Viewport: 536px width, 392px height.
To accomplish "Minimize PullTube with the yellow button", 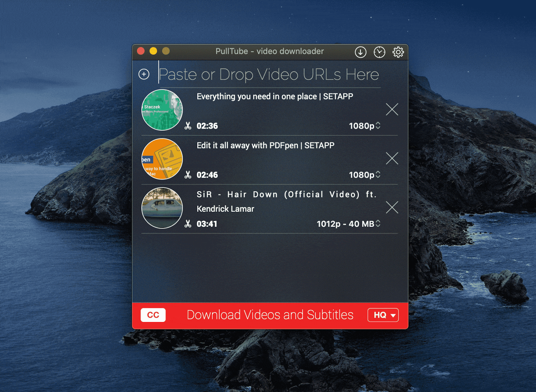I will tap(153, 51).
